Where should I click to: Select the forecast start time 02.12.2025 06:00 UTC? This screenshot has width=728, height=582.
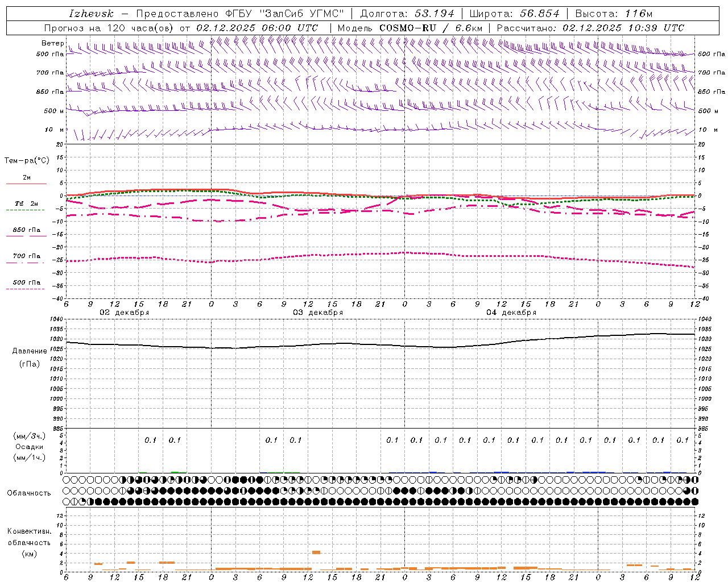tap(257, 28)
